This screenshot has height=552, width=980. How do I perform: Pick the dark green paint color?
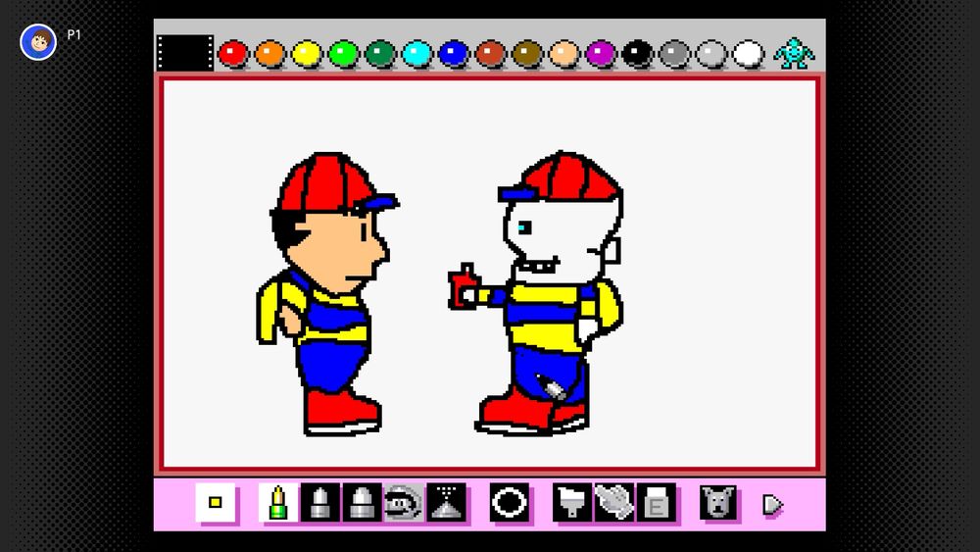tap(380, 54)
